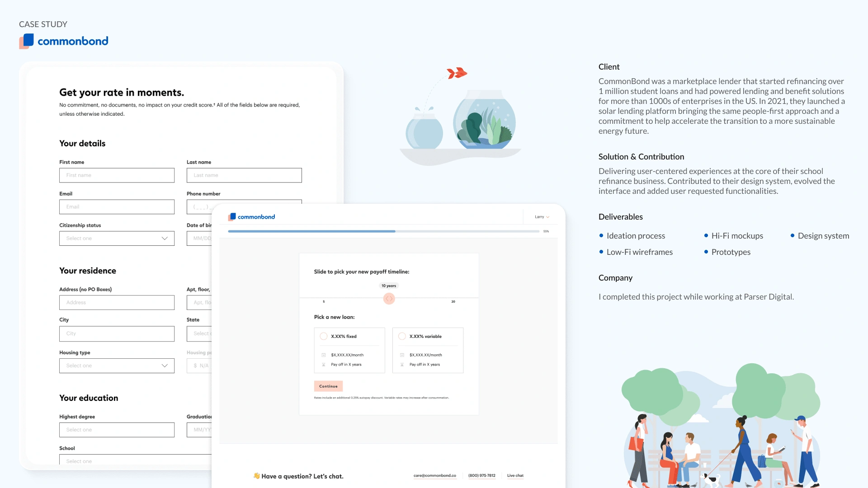
Task: Click the Graduation date MM/YY field
Action: click(x=199, y=430)
